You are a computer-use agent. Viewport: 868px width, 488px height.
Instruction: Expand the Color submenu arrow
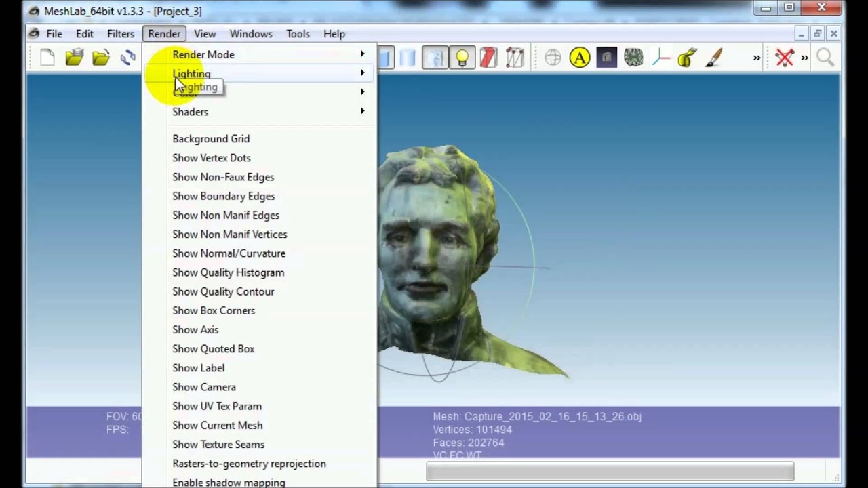pyautogui.click(x=362, y=91)
